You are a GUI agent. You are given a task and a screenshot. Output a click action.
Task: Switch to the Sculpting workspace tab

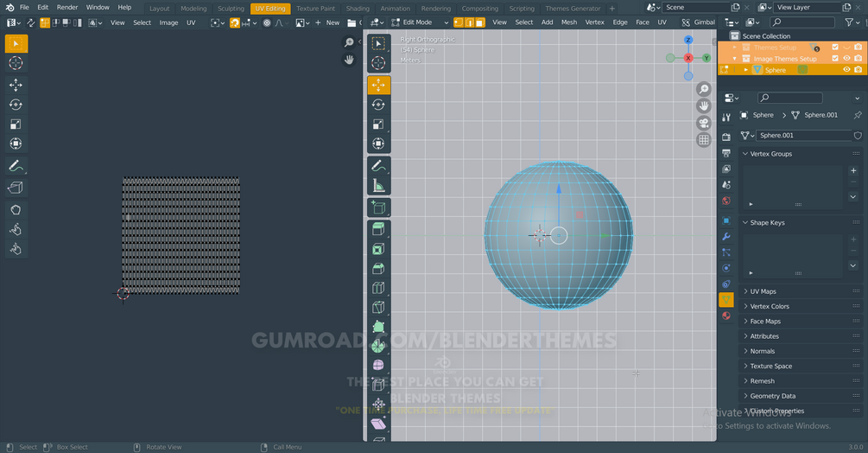[x=231, y=9]
